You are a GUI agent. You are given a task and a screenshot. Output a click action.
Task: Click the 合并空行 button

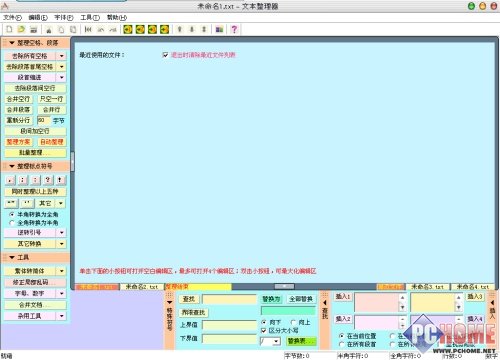coord(19,99)
